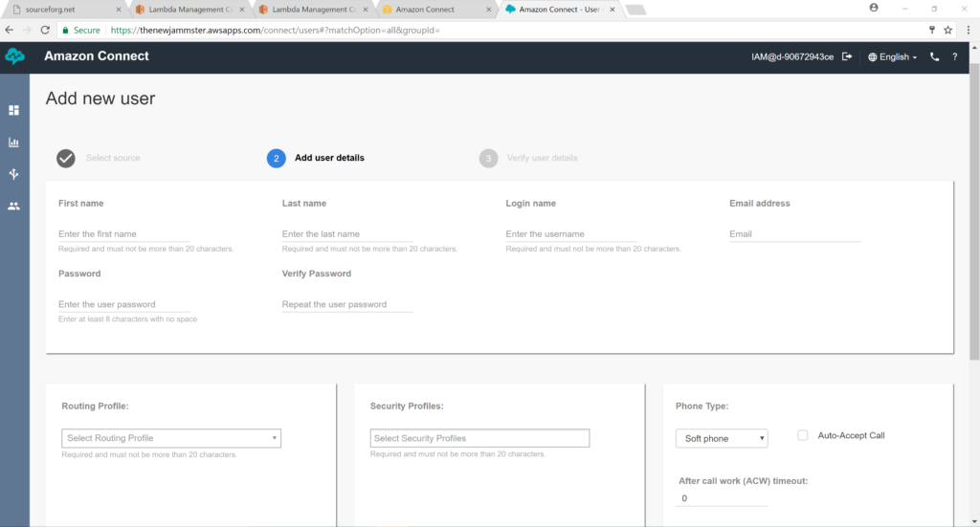Focus the Email address input field
The image size is (980, 527).
tap(795, 234)
